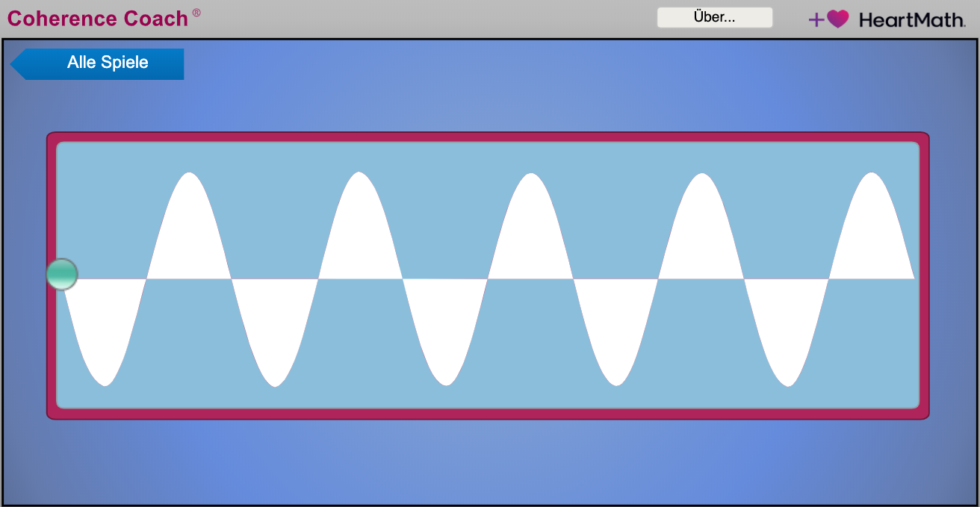Open the Über... dialog
Image resolution: width=980 pixels, height=507 pixels.
pos(715,18)
